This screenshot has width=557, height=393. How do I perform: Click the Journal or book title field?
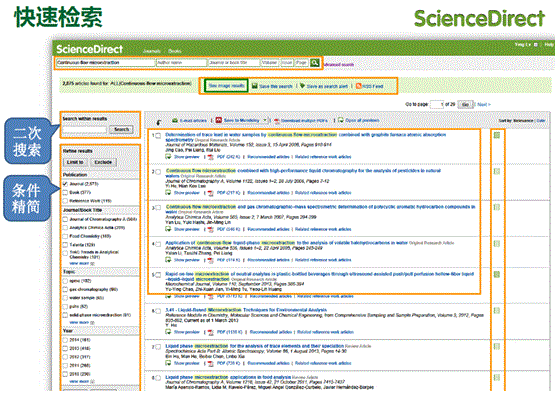pyautogui.click(x=234, y=63)
